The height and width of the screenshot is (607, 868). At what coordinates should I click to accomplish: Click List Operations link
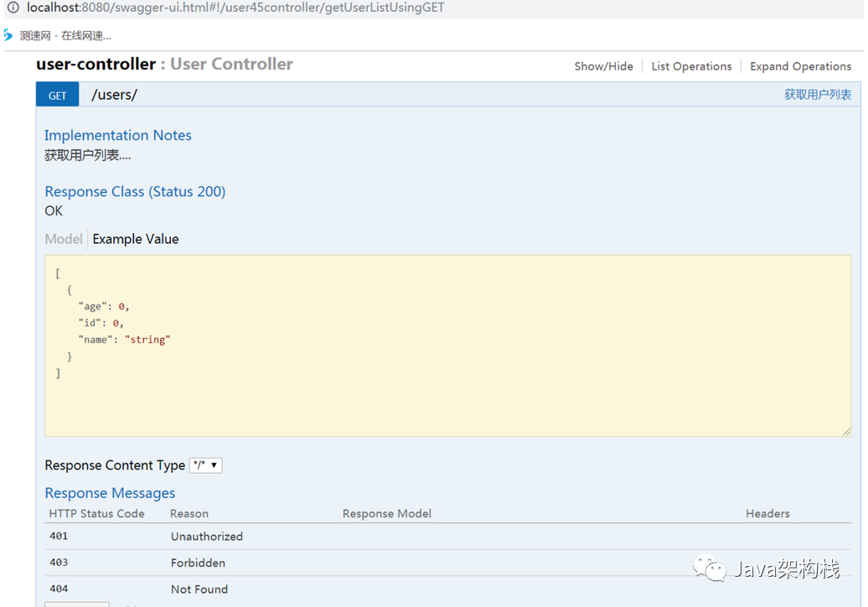pos(691,66)
